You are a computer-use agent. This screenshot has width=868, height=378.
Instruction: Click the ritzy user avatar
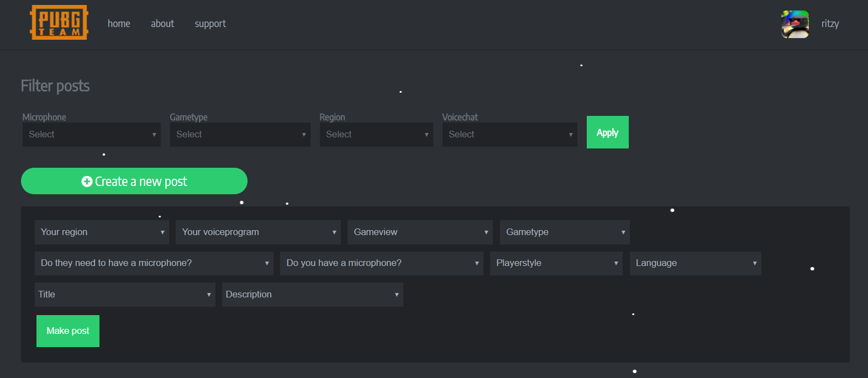[795, 24]
